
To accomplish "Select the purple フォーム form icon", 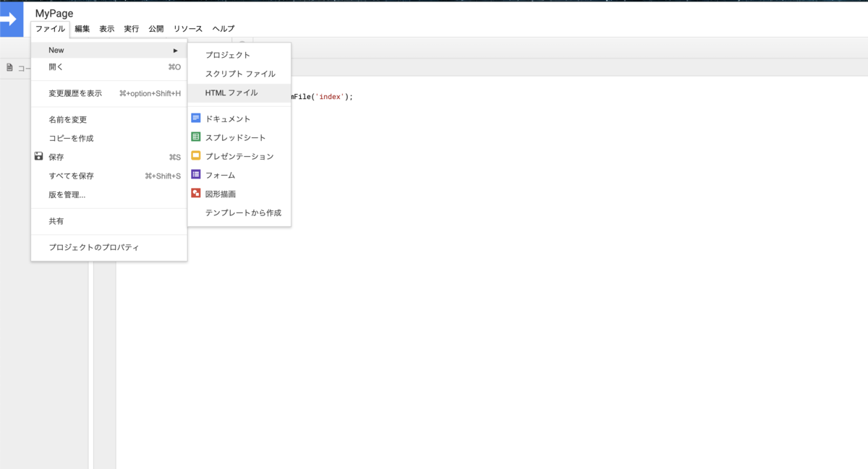I will pos(196,174).
